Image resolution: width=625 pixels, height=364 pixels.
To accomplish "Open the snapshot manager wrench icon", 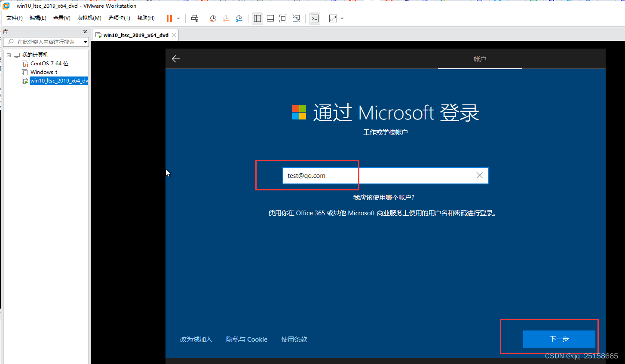I will tap(239, 18).
